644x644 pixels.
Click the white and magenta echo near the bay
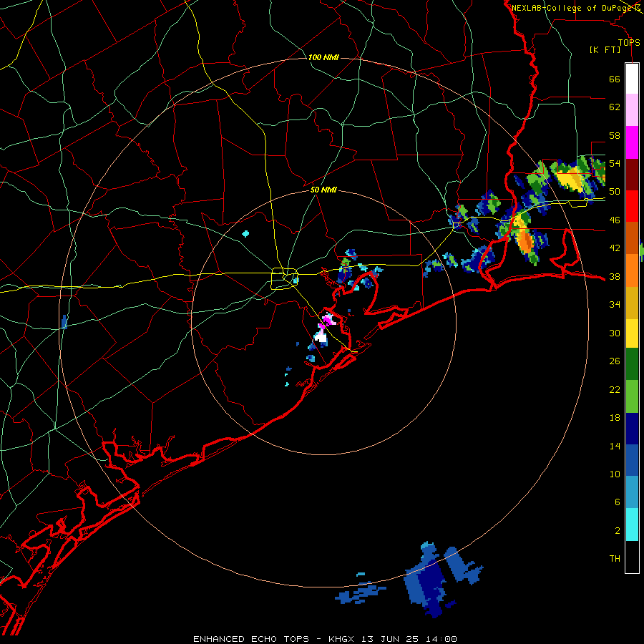pyautogui.click(x=324, y=331)
